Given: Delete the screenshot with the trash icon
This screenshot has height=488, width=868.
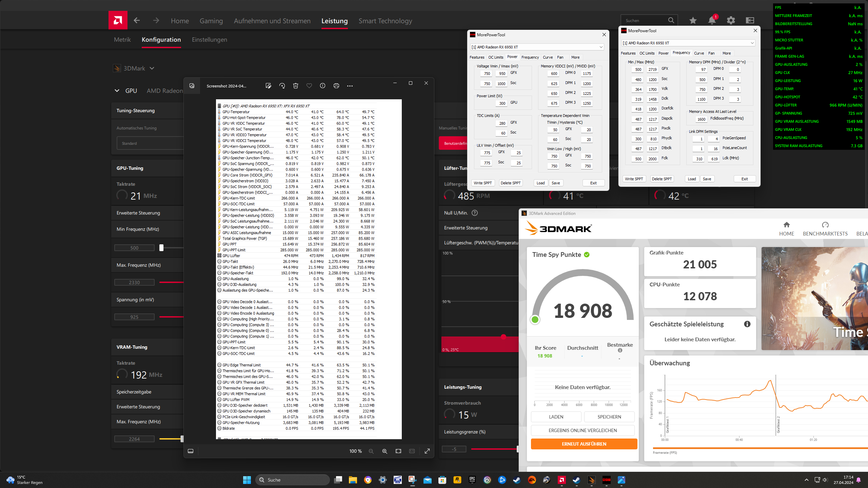Looking at the screenshot, I should (x=296, y=86).
